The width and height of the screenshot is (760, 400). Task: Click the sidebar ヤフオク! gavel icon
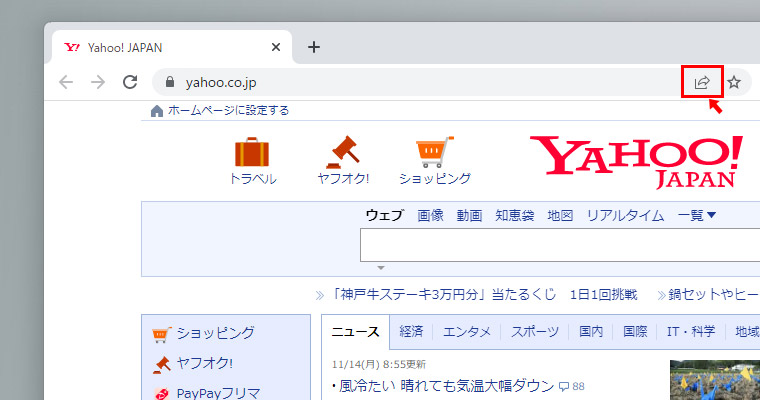pyautogui.click(x=161, y=365)
